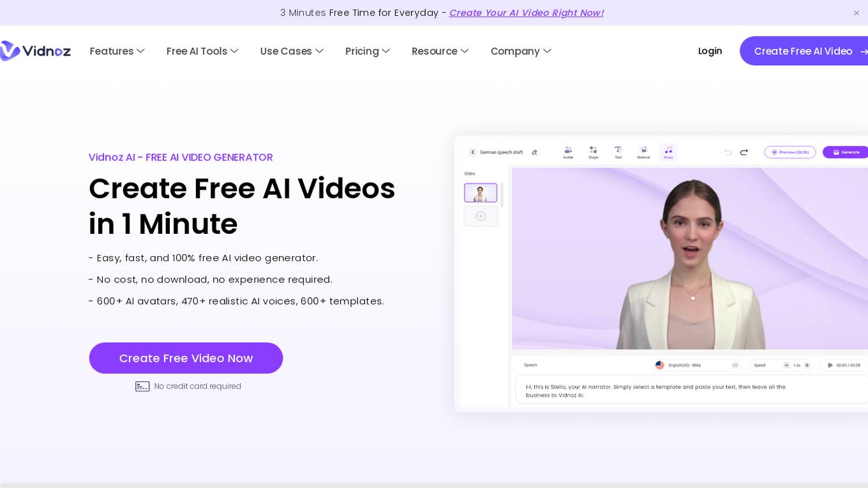This screenshot has height=488, width=868.
Task: Click Create Free AI Video header button
Action: click(x=804, y=51)
